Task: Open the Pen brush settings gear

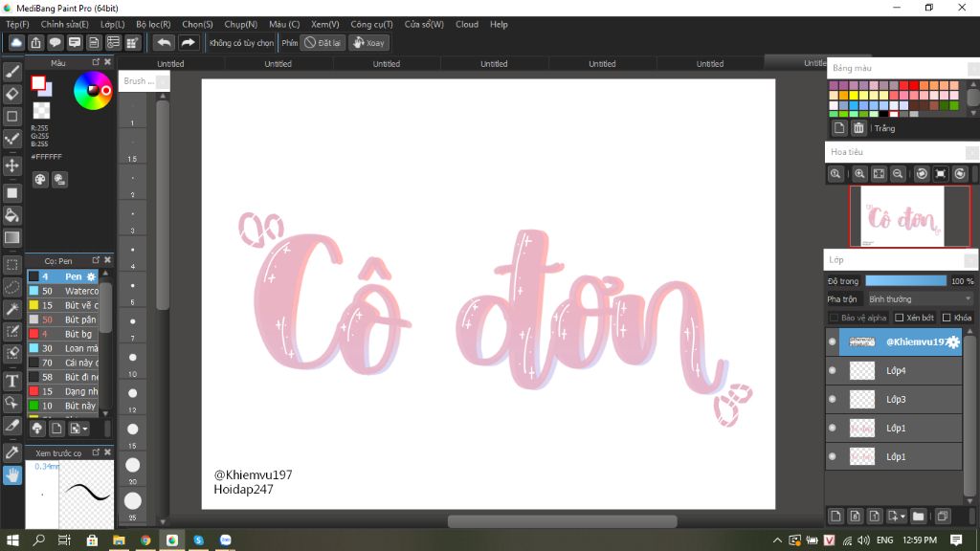Action: coord(91,276)
